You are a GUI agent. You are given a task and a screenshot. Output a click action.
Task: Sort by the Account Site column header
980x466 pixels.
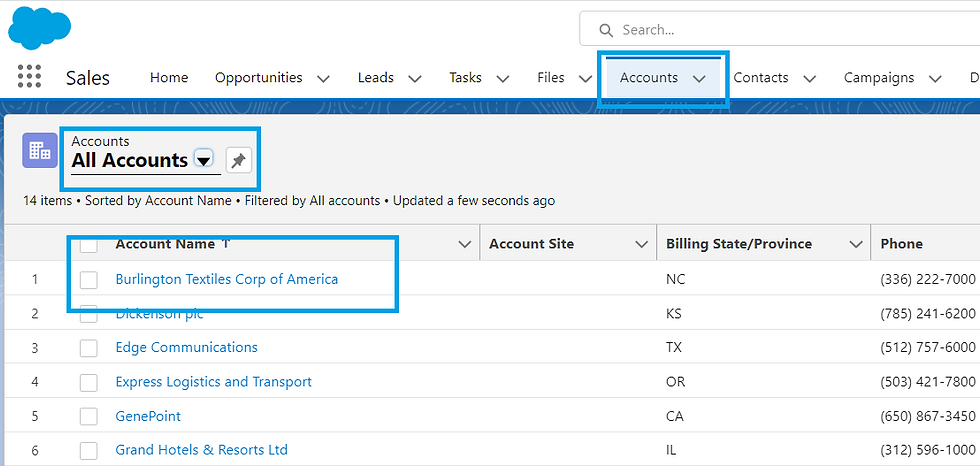531,244
